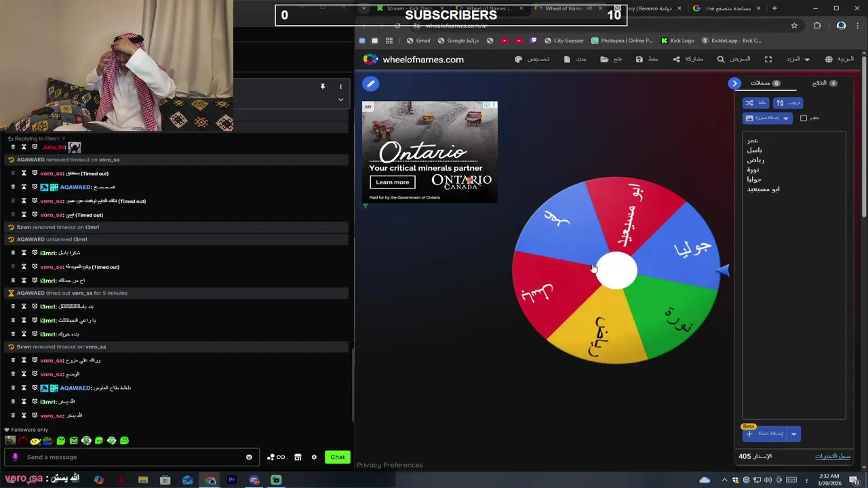Open the gallery المعرض search
Image resolution: width=868 pixels, height=488 pixels.
pos(734,59)
